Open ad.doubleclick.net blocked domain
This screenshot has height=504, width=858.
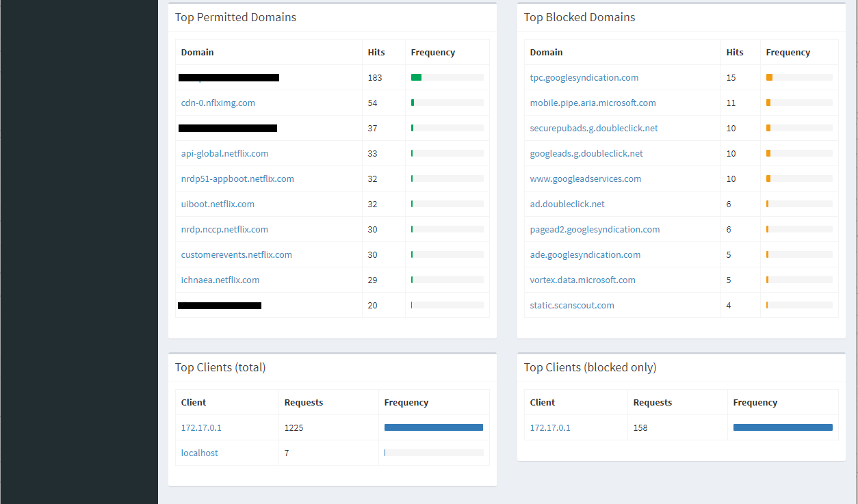coord(567,204)
